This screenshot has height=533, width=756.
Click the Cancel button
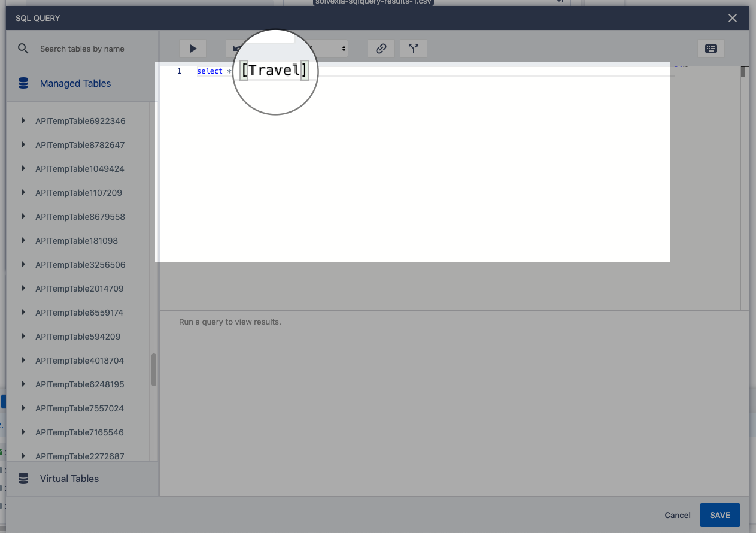pyautogui.click(x=678, y=515)
